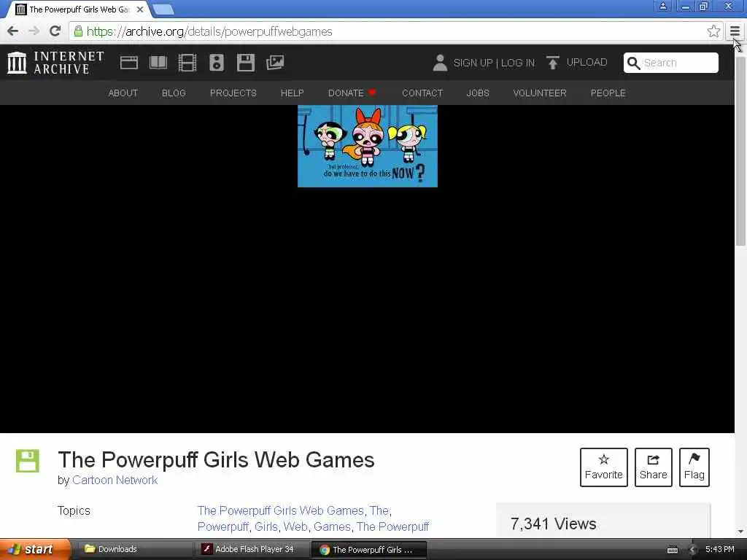Go back using browser back arrow
Viewport: 747px width, 560px height.
pos(13,31)
